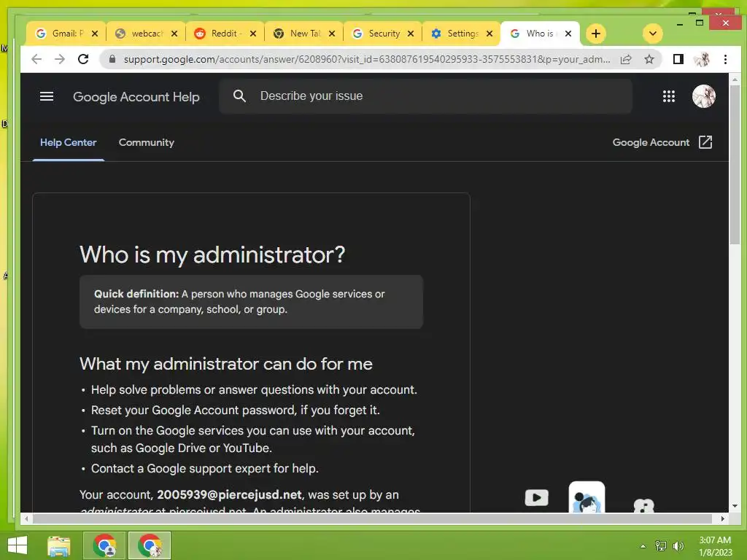Click the scroll down arrow
Viewport: 747px width, 560px height.
[735, 506]
